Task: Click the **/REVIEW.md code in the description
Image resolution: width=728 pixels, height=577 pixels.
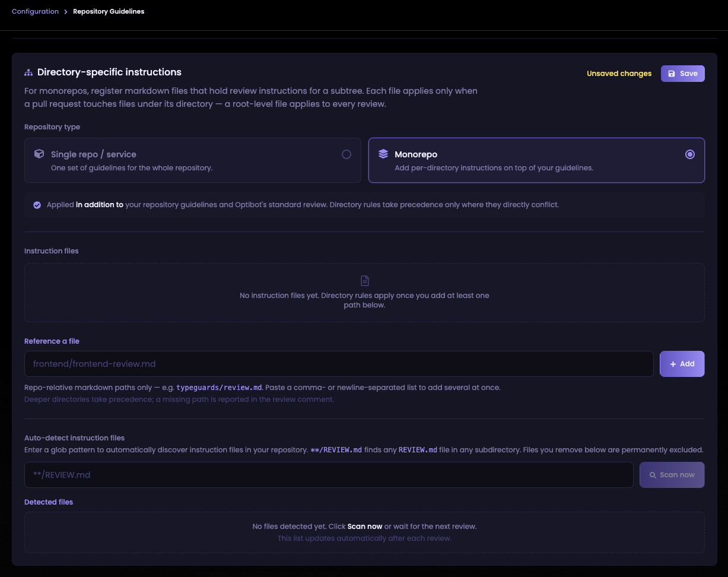Action: coord(336,450)
